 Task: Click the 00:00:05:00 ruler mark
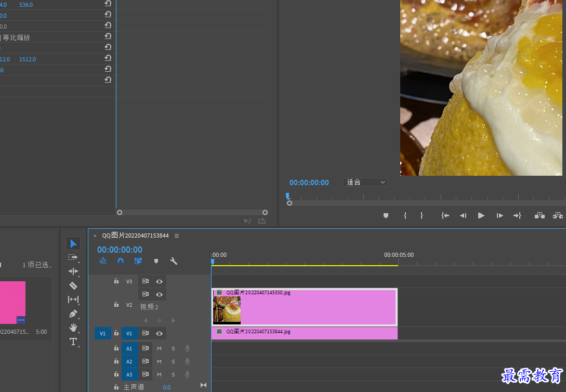coord(399,255)
